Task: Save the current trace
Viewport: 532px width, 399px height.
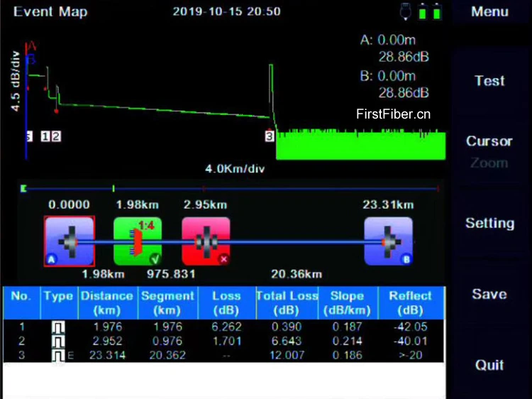Action: coord(489,294)
